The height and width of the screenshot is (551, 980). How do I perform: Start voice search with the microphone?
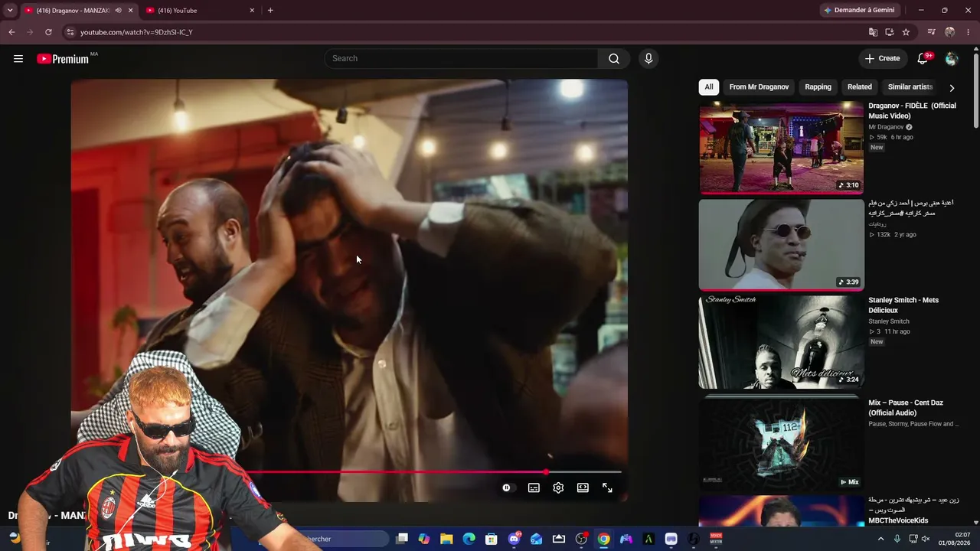point(648,59)
